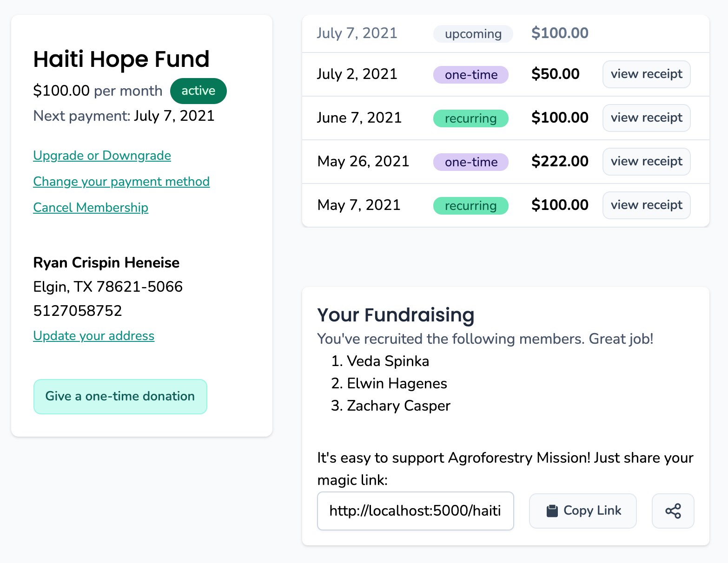View receipt for May 26, 2021 donation
This screenshot has width=728, height=563.
[x=646, y=162]
